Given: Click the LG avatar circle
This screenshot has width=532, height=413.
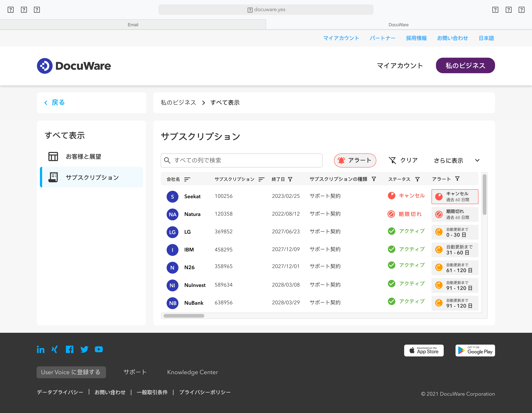Looking at the screenshot, I should point(172,232).
